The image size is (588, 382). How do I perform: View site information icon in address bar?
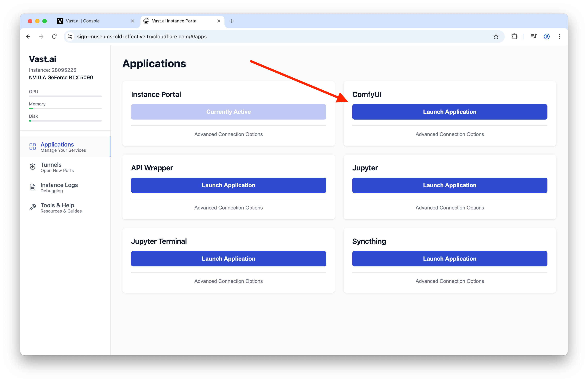tap(70, 37)
